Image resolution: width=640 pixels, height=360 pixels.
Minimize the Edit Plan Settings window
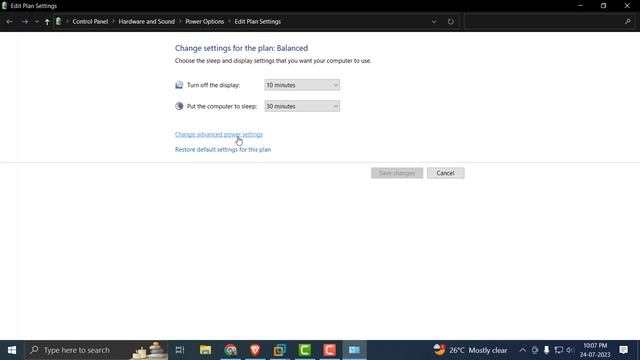point(580,6)
